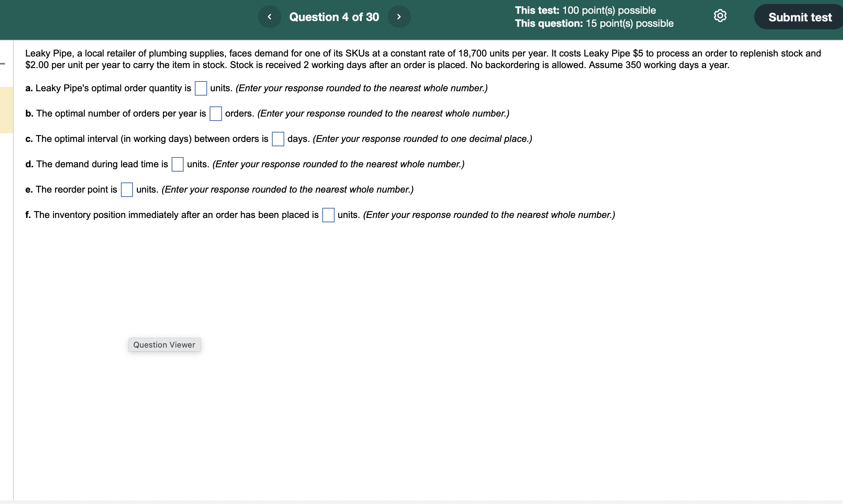
Task: Click the yellow highlighted strip in left sidebar
Action: pos(7,110)
